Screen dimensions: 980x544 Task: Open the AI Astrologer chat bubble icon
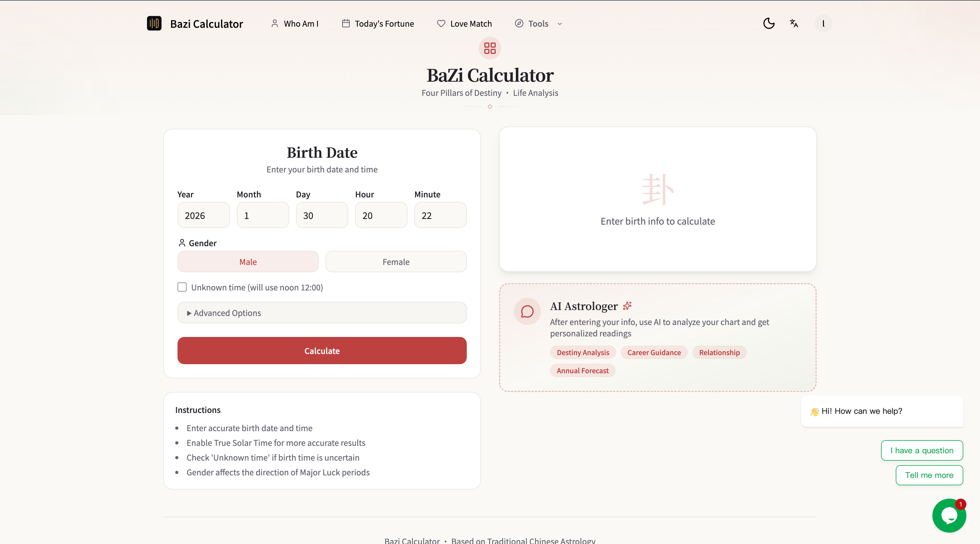pos(527,311)
